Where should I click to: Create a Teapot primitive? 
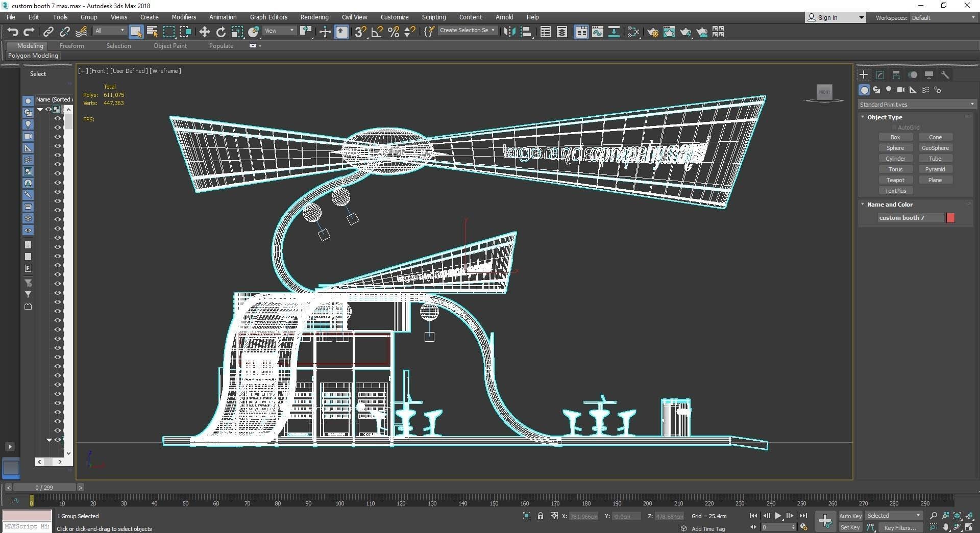(895, 180)
